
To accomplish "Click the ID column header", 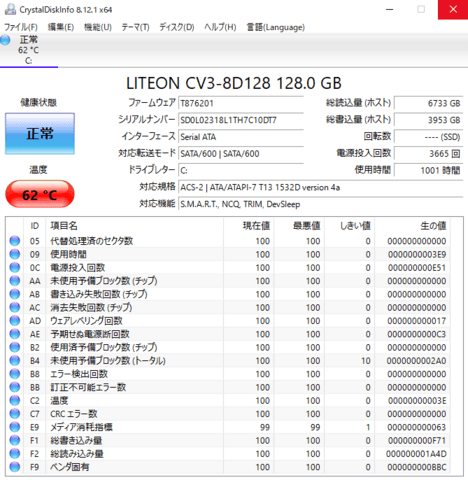I will pyautogui.click(x=35, y=226).
